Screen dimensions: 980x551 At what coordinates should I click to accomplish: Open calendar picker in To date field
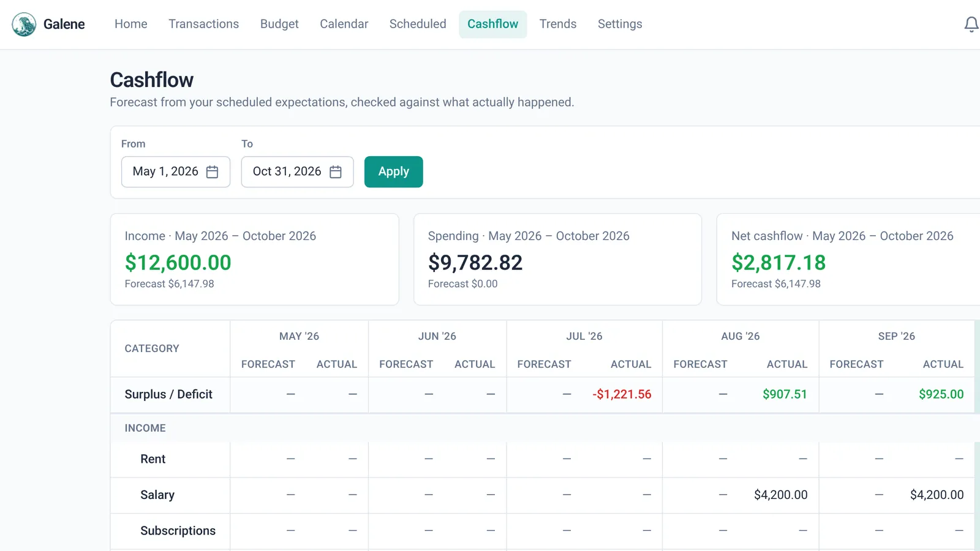point(335,172)
